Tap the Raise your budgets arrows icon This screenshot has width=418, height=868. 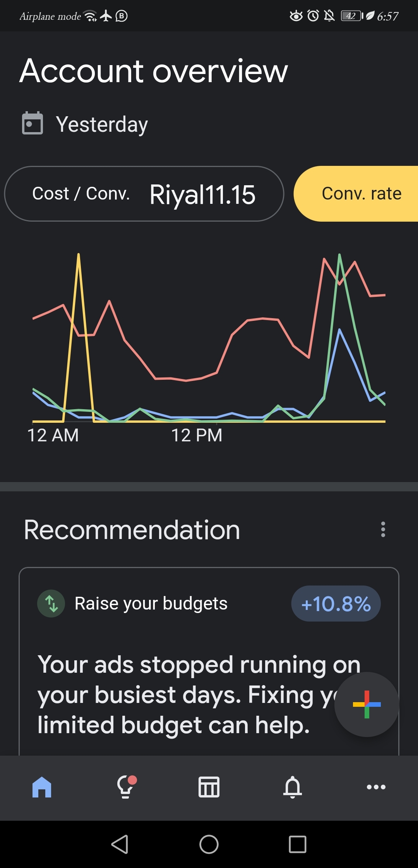(x=51, y=603)
